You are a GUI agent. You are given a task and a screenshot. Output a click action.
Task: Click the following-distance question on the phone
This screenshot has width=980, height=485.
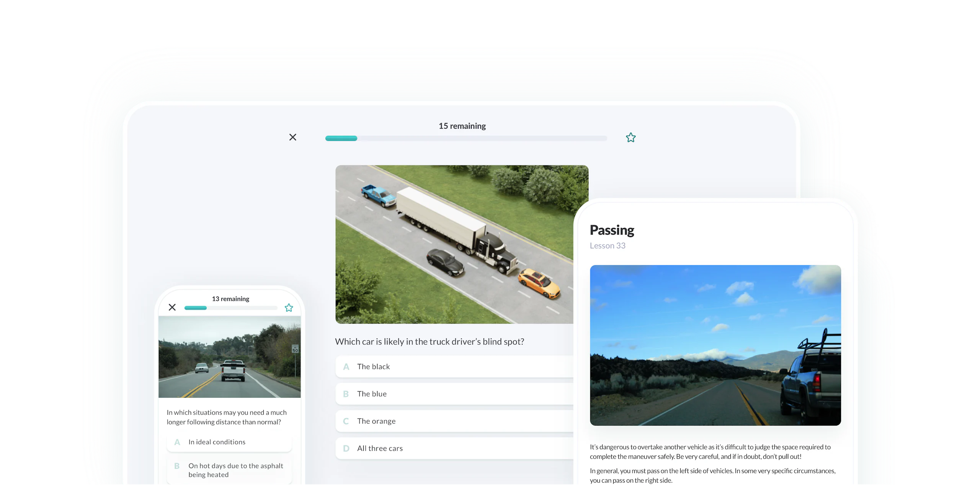pyautogui.click(x=227, y=417)
